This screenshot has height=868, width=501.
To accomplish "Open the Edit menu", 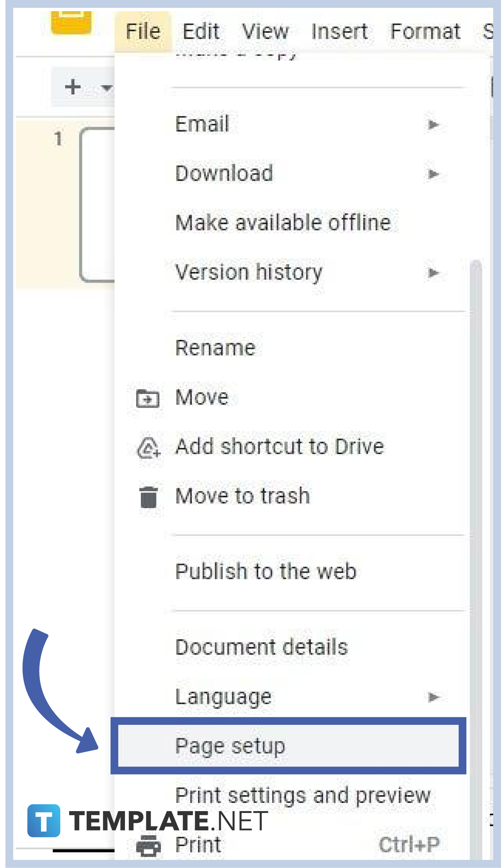I will coord(201,30).
